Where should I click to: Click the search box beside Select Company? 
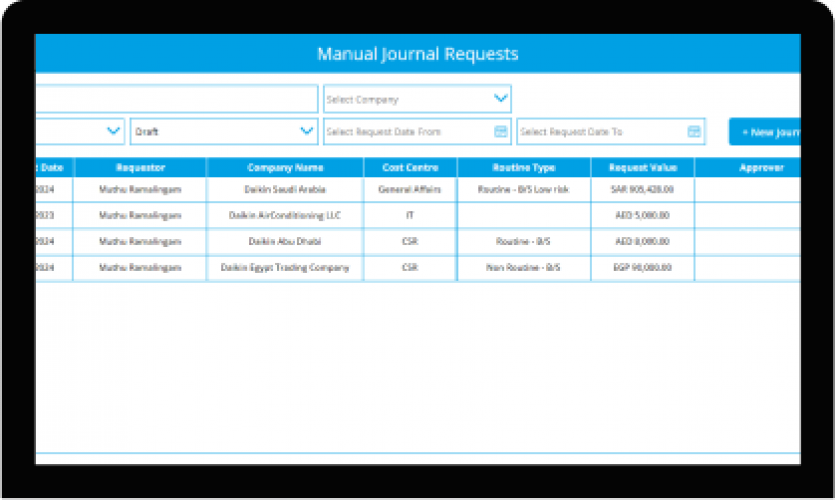coord(177,99)
